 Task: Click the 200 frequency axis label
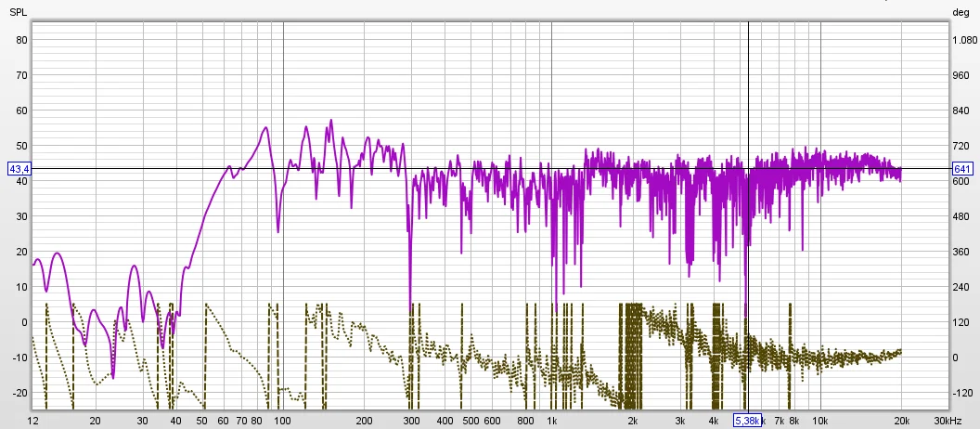point(364,421)
